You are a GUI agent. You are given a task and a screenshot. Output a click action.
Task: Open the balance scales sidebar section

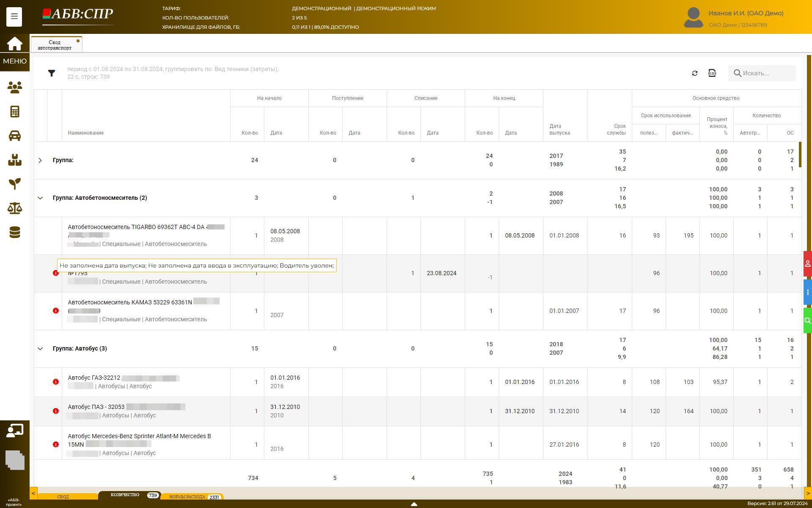[x=14, y=208]
